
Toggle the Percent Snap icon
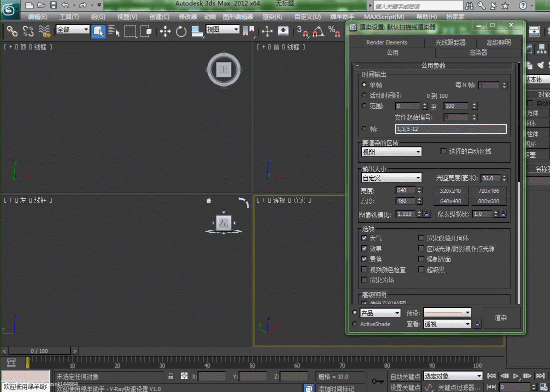[x=334, y=31]
